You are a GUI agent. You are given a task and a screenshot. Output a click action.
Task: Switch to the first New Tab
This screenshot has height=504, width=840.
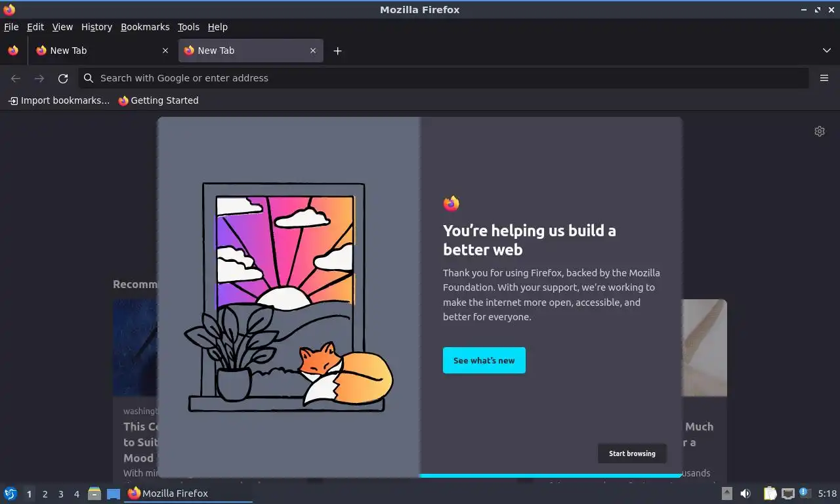102,51
